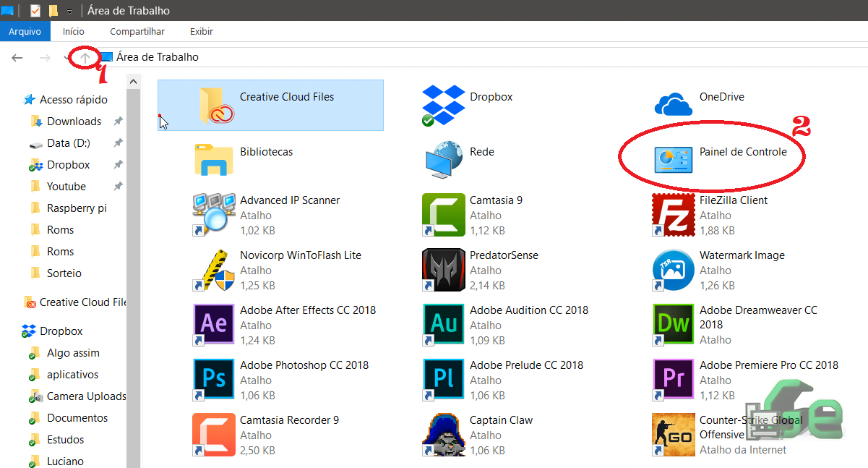Screen dimensions: 868x468
Task: Select the Adobe Dreamweaver CC 2018 icon
Action: point(674,325)
